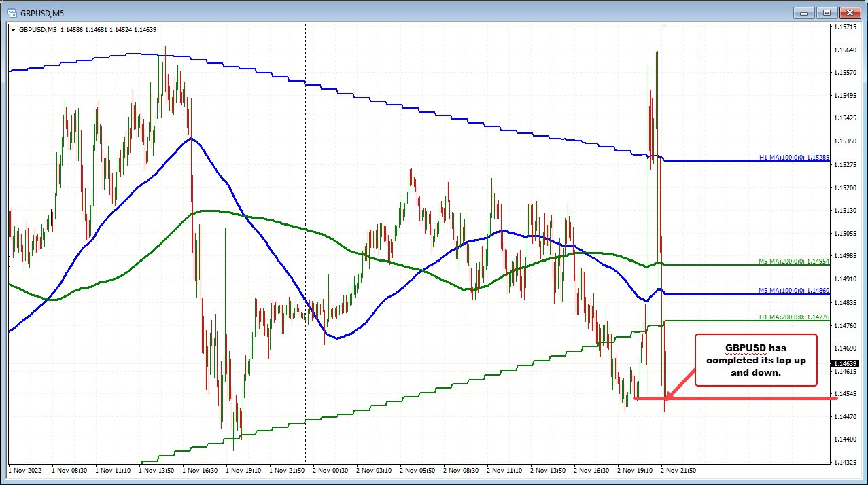Click the H1 MA:200:0:0: 1.14776 label
Viewport: 868px width, 485px height.
[x=794, y=317]
